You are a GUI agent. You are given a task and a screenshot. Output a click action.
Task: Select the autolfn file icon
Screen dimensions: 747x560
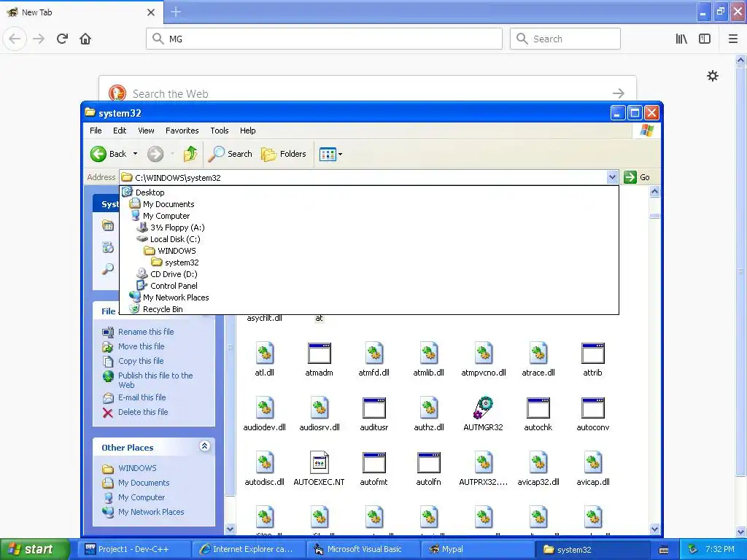[429, 463]
